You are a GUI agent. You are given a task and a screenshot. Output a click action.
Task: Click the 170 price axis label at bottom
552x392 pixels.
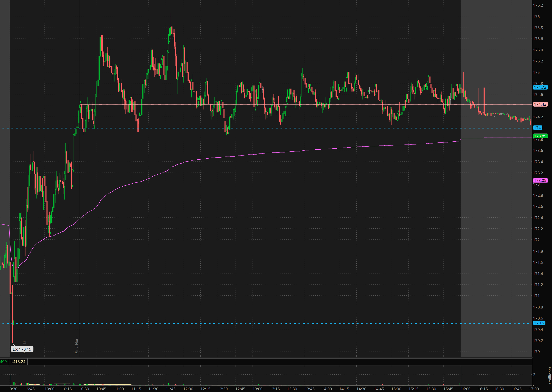click(x=536, y=352)
